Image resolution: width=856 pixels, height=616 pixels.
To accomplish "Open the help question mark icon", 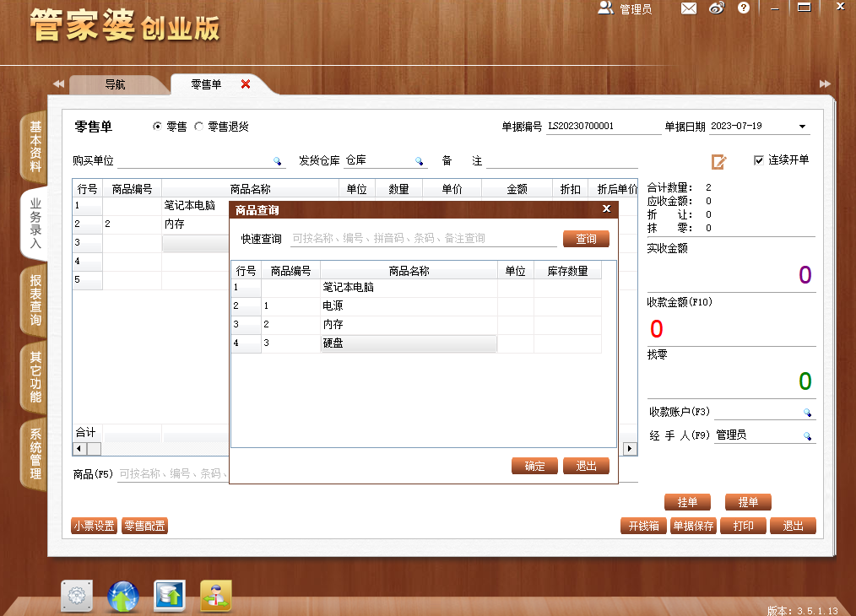I will (x=744, y=8).
